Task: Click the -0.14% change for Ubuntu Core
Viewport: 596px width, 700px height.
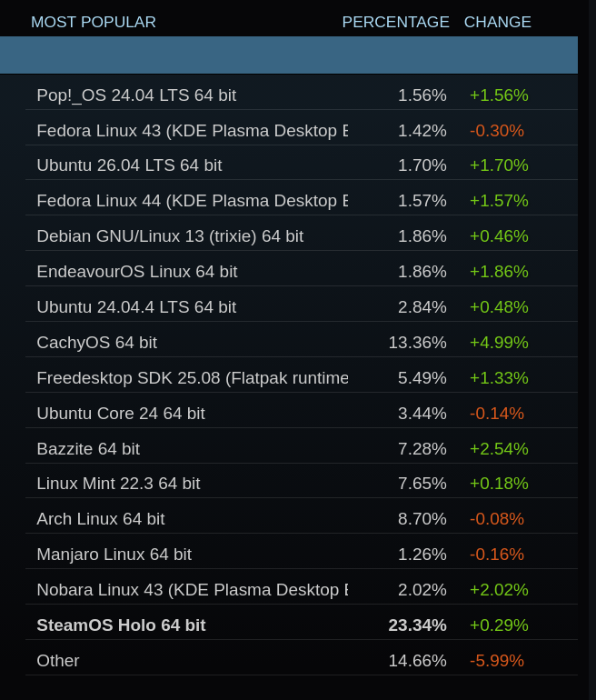Action: [x=497, y=414]
